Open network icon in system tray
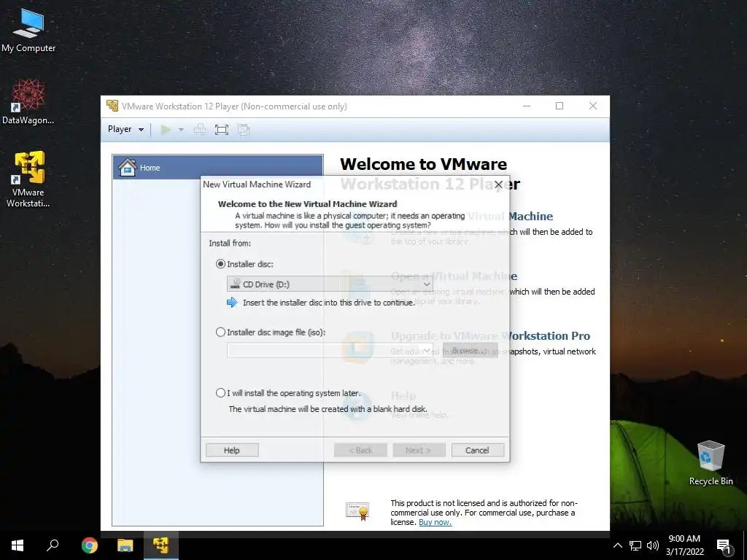The height and width of the screenshot is (560, 747). tap(635, 545)
